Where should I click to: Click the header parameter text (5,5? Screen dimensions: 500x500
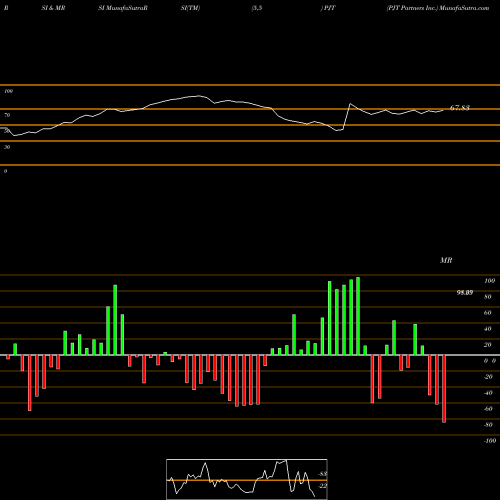click(x=257, y=8)
